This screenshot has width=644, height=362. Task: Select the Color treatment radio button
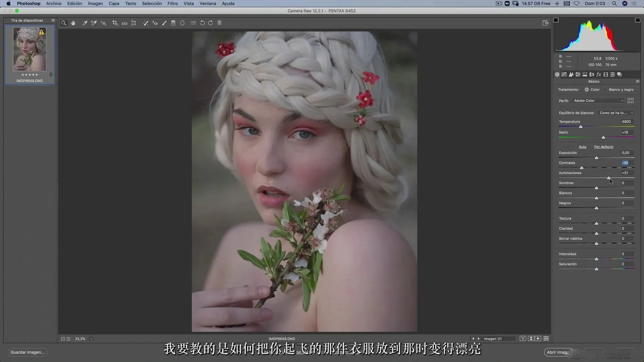pyautogui.click(x=587, y=89)
